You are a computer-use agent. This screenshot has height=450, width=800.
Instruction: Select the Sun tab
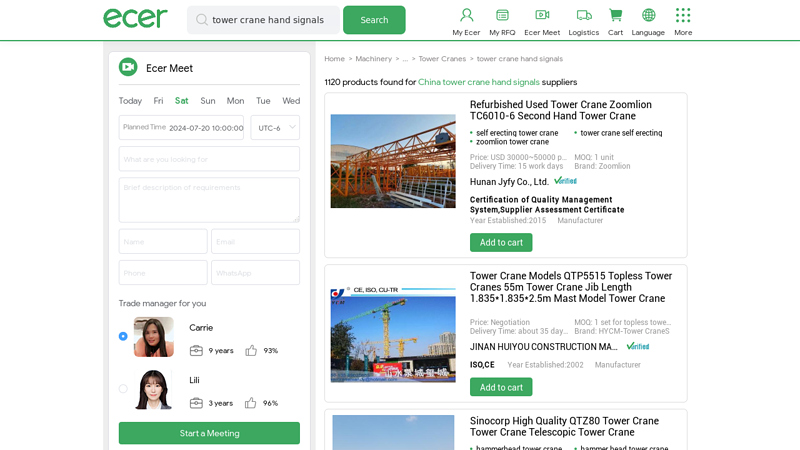pos(208,101)
